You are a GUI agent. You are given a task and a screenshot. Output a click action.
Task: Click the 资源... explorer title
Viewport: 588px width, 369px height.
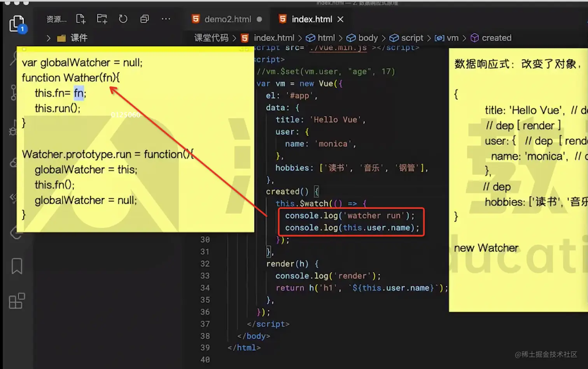56,19
